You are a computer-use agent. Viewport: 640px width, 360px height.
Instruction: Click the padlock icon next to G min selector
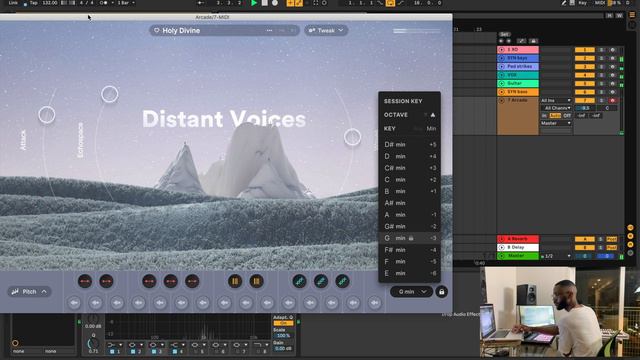click(441, 292)
